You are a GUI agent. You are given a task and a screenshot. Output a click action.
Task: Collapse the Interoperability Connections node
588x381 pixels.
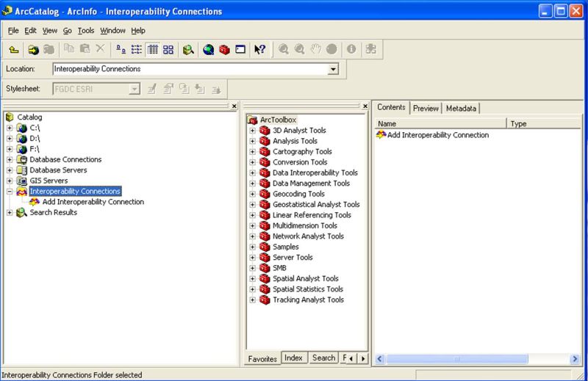click(10, 192)
